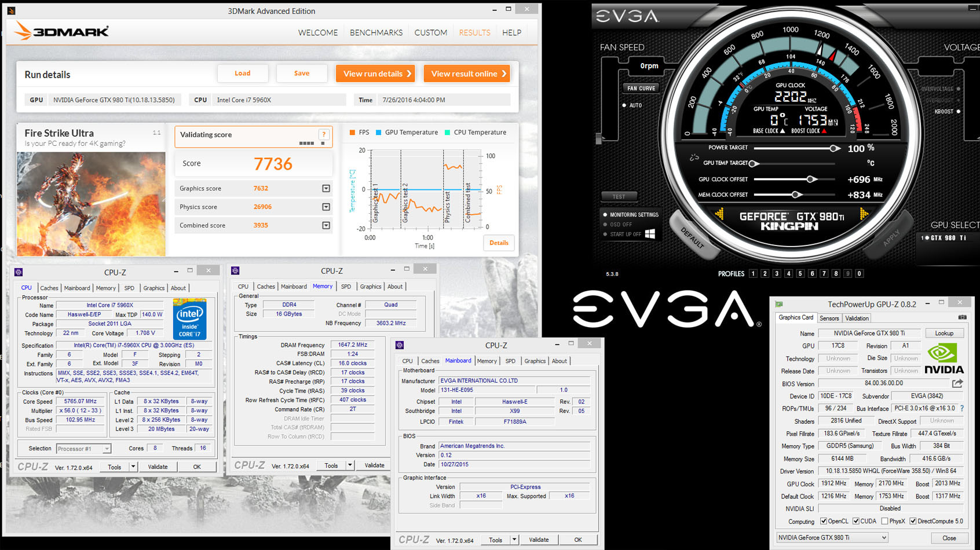
Task: Click the GPU-Z screenshot camera icon
Action: click(x=962, y=317)
